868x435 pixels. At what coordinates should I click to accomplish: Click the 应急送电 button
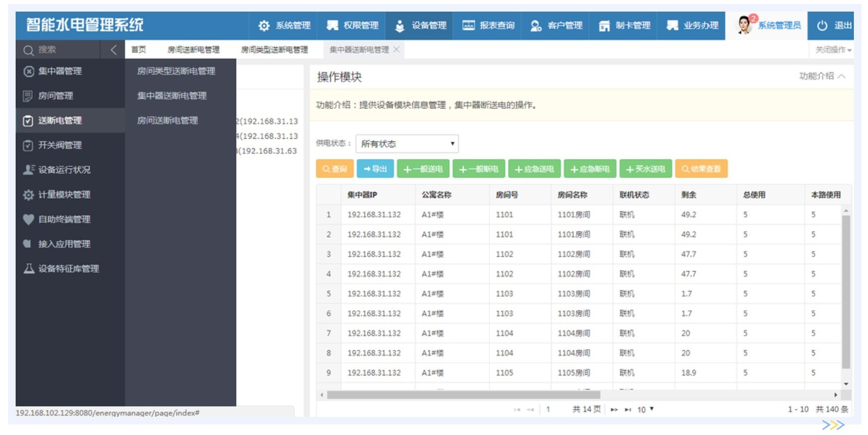(534, 169)
